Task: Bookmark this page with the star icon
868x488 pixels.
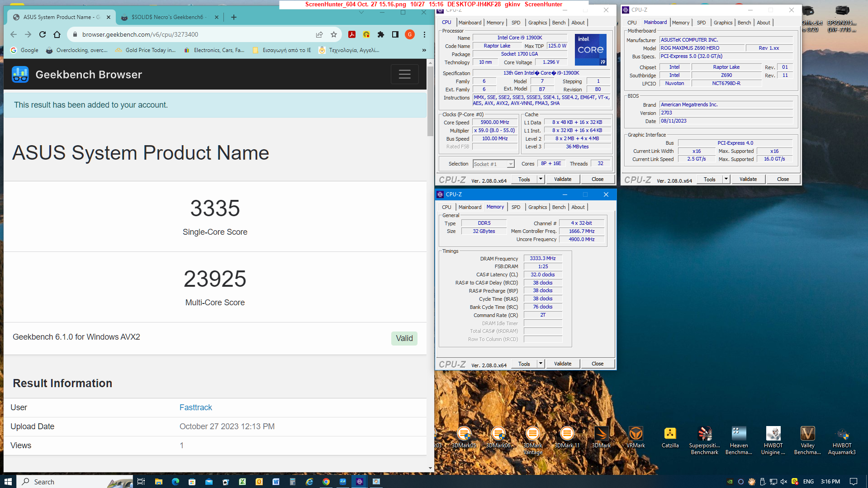Action: (x=334, y=34)
